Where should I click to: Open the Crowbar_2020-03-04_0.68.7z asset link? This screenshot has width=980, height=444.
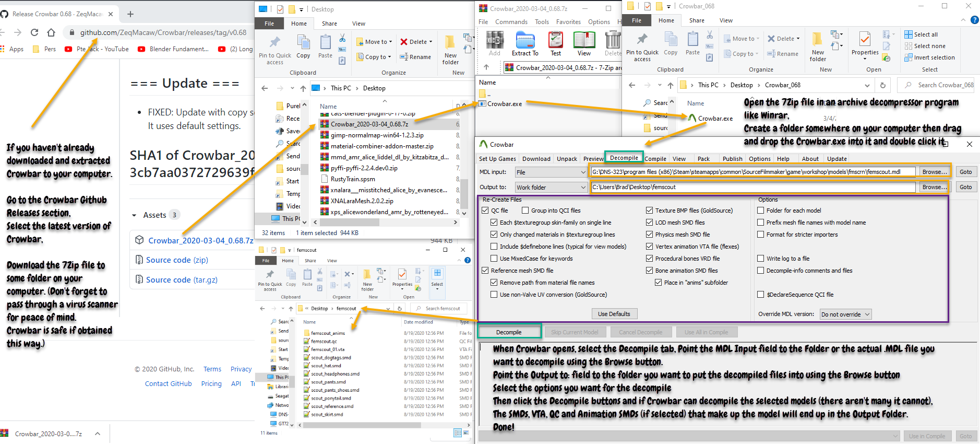point(200,240)
